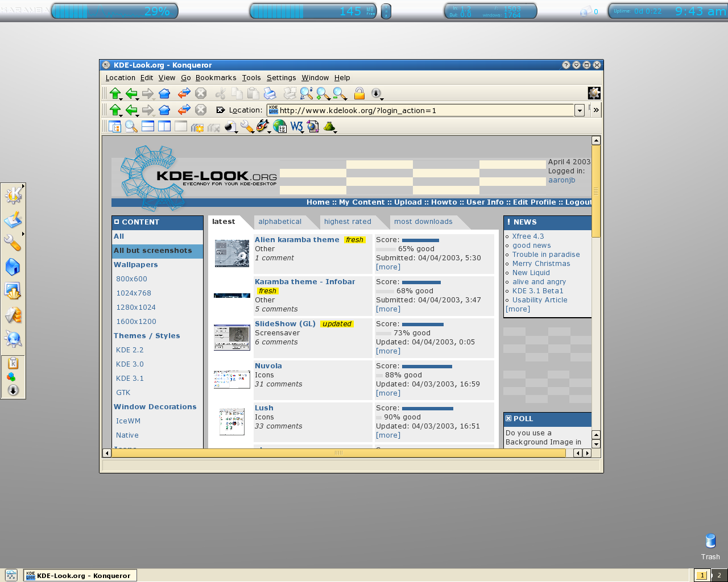Open the Location URL history dropdown arrow

click(x=580, y=110)
